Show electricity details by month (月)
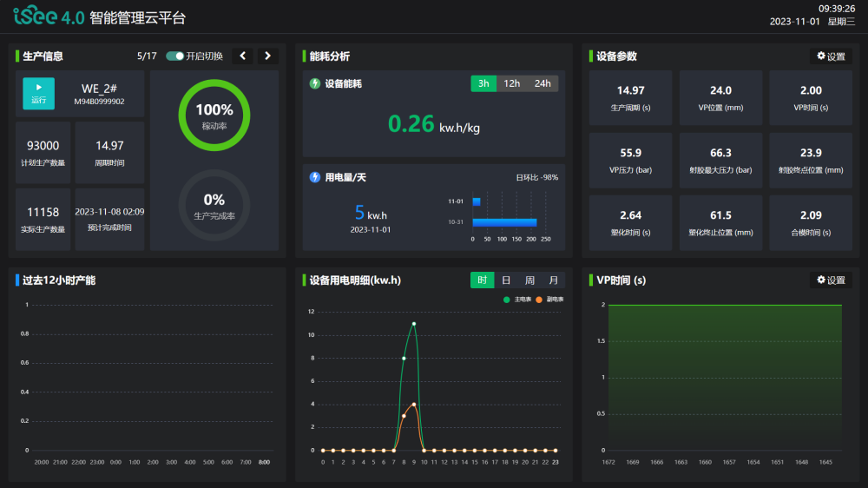This screenshot has width=868, height=488. coord(554,280)
